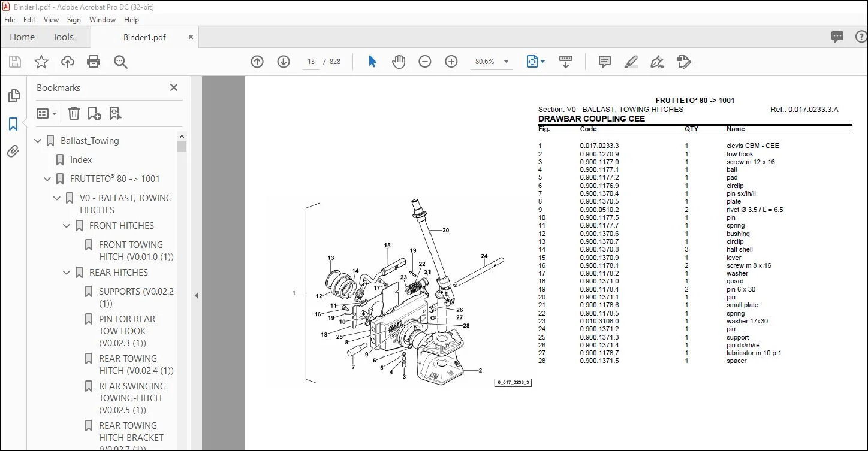Collapse the FRUTTETO³ 80 -> 1001 bookmark
The width and height of the screenshot is (868, 451).
[48, 179]
